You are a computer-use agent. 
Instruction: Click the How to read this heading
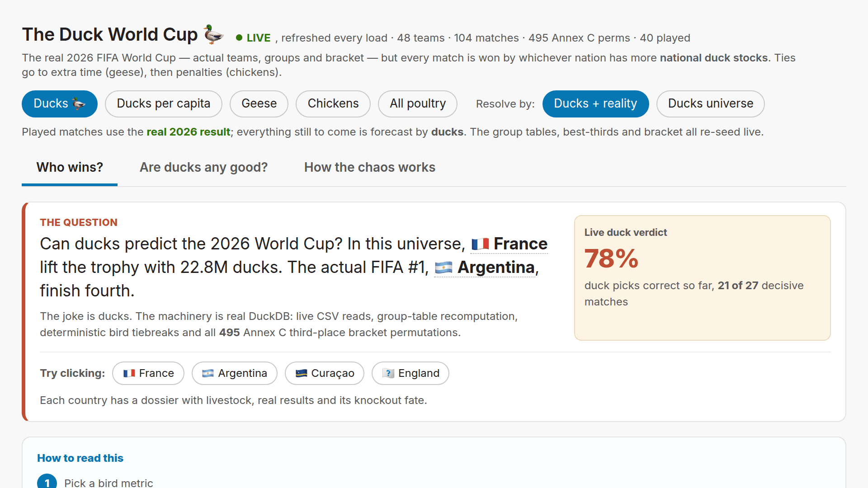pos(80,458)
